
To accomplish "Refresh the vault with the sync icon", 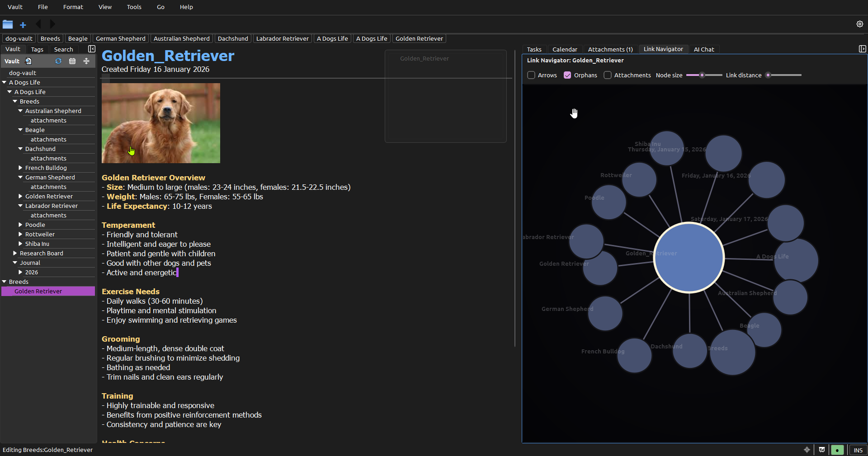I will tap(58, 61).
